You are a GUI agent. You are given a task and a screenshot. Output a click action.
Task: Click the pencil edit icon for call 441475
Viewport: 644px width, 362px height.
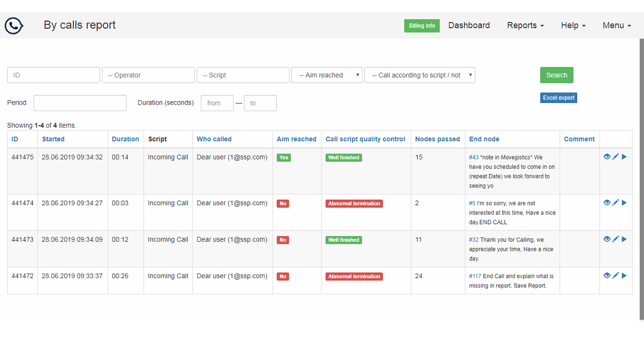click(615, 157)
